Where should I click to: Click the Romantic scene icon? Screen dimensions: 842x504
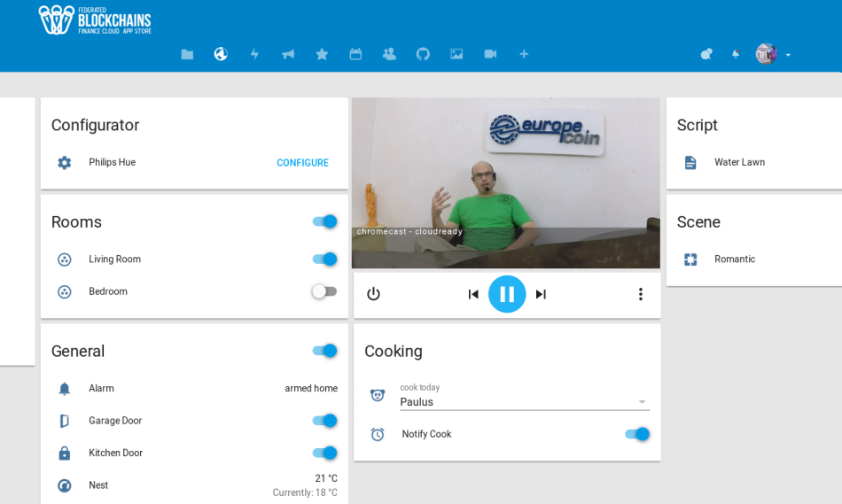point(690,260)
